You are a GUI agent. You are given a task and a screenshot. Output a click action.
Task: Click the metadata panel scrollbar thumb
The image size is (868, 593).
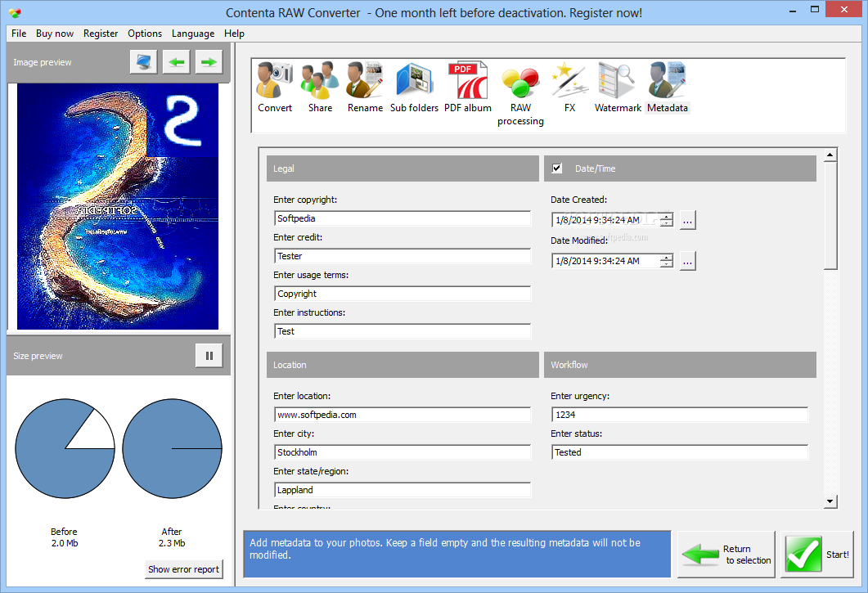pyautogui.click(x=830, y=215)
